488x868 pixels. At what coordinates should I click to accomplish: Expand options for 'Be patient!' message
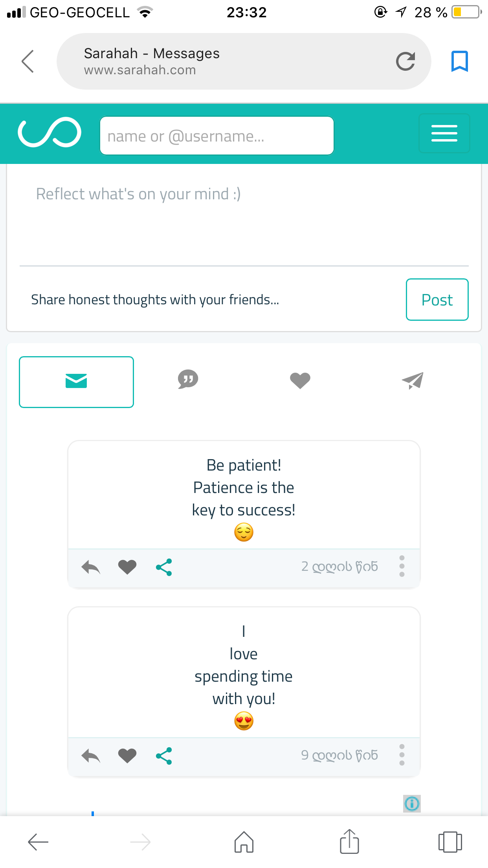point(402,566)
